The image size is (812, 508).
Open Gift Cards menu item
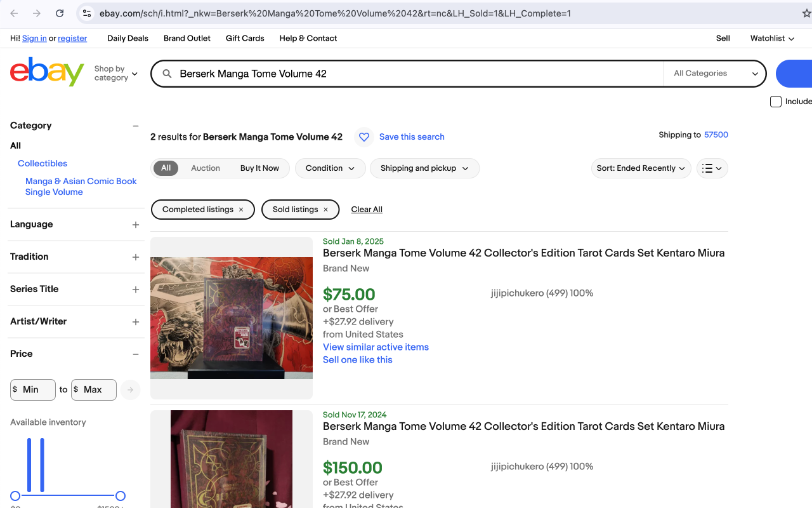tap(245, 38)
